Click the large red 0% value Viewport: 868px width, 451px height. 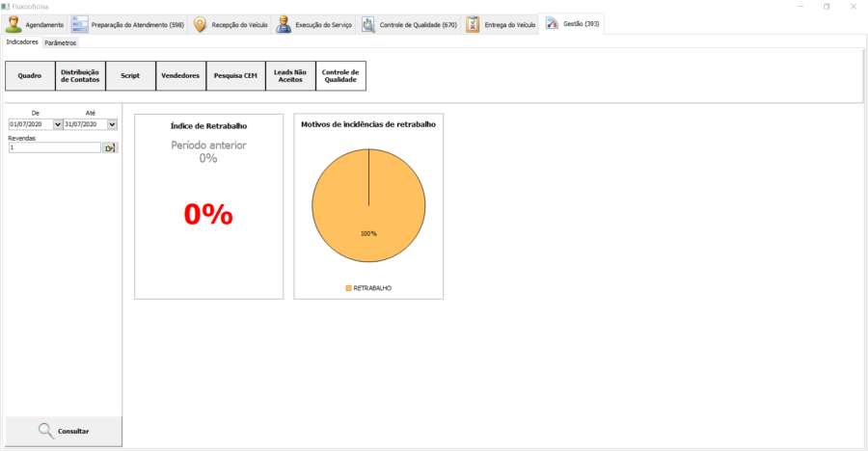[x=208, y=215]
